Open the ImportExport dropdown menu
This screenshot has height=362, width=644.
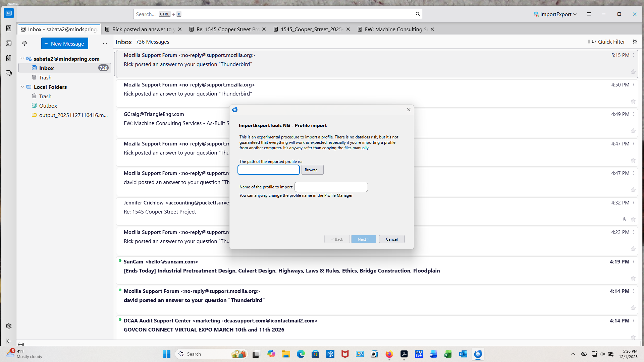click(x=555, y=14)
